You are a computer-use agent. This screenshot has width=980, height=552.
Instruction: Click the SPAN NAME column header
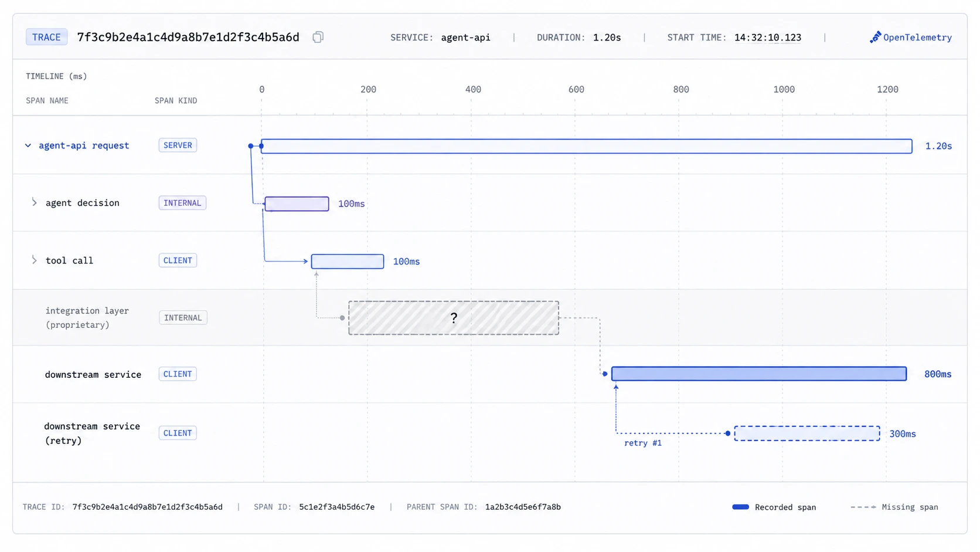[x=47, y=101]
